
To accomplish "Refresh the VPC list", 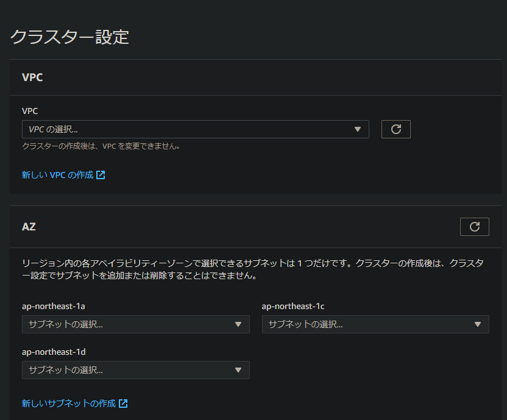I will pos(395,129).
